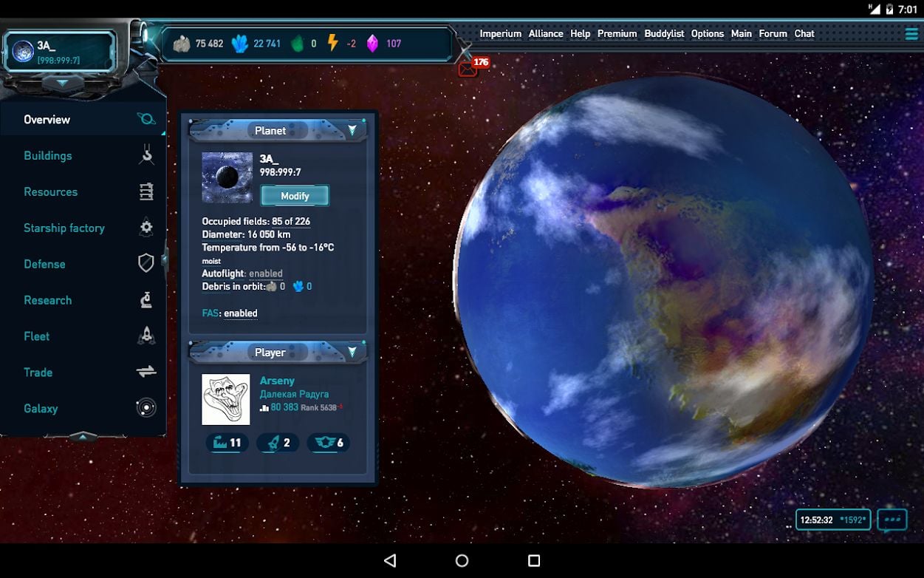Toggle the FAS enabled setting
The image size is (924, 578).
(241, 313)
